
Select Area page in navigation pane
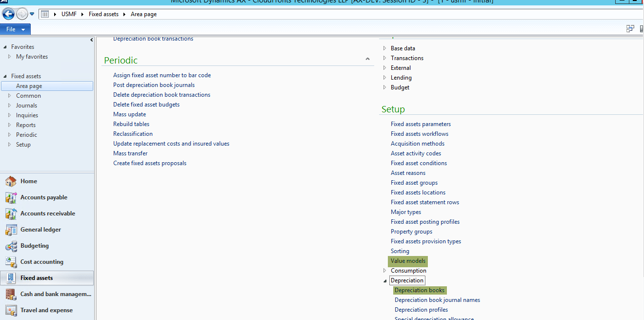point(47,86)
